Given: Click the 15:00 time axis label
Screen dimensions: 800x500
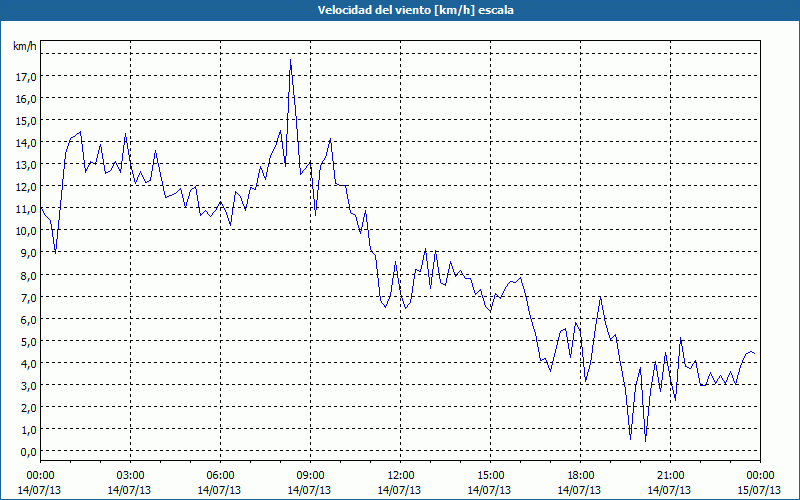Looking at the screenshot, I should point(490,476).
